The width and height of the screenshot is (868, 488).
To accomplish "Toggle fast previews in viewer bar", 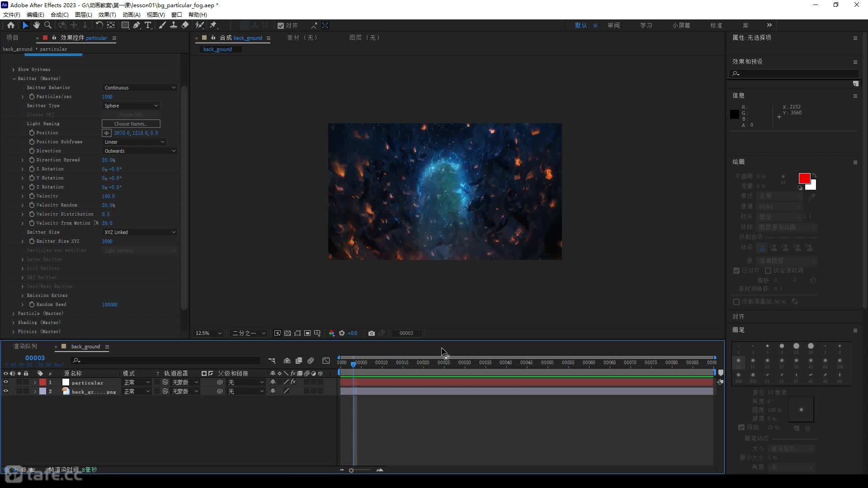I will click(278, 333).
